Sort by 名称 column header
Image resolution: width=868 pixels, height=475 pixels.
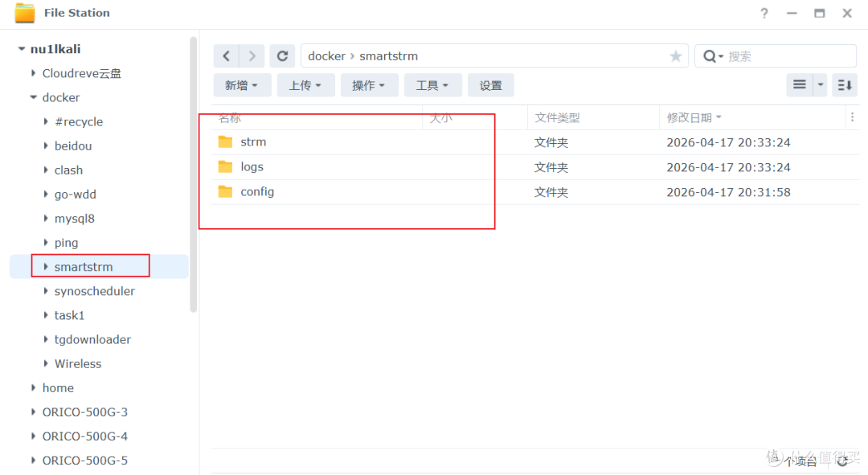point(230,117)
